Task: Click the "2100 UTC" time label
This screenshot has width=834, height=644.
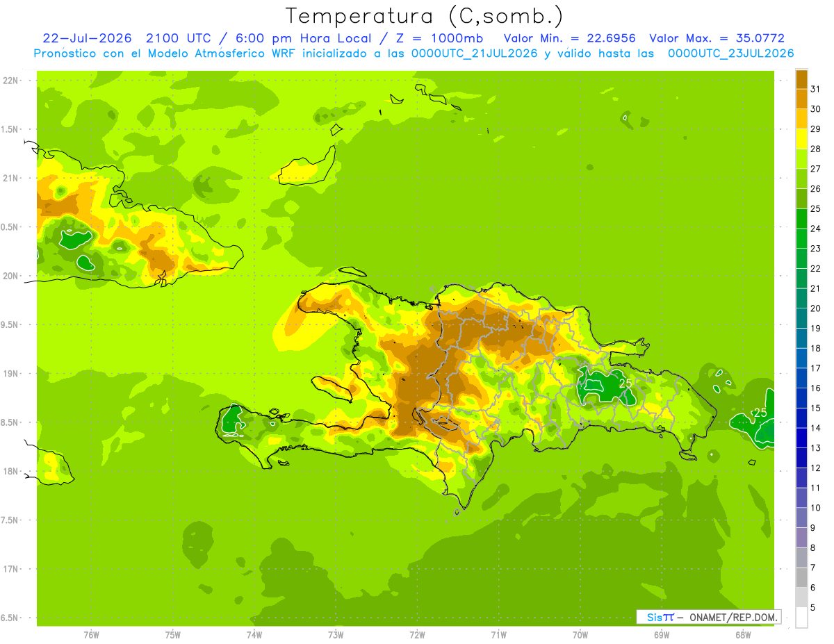Action: [179, 38]
